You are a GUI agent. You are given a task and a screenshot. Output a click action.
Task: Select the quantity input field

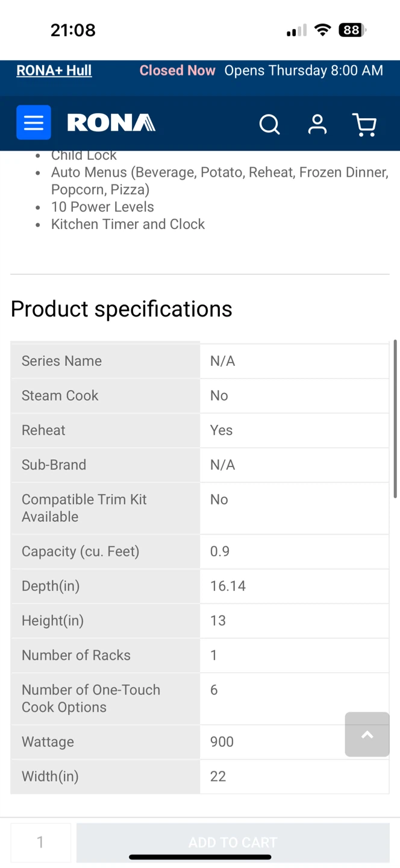point(40,842)
